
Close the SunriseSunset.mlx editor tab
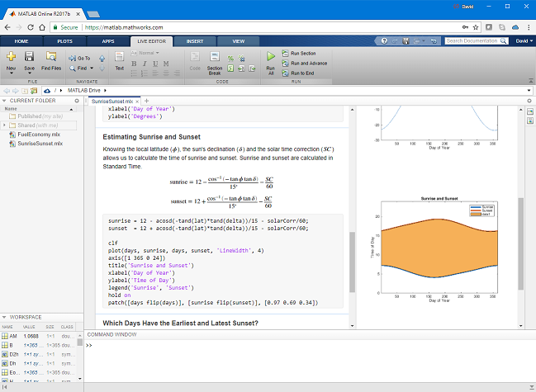click(x=137, y=101)
